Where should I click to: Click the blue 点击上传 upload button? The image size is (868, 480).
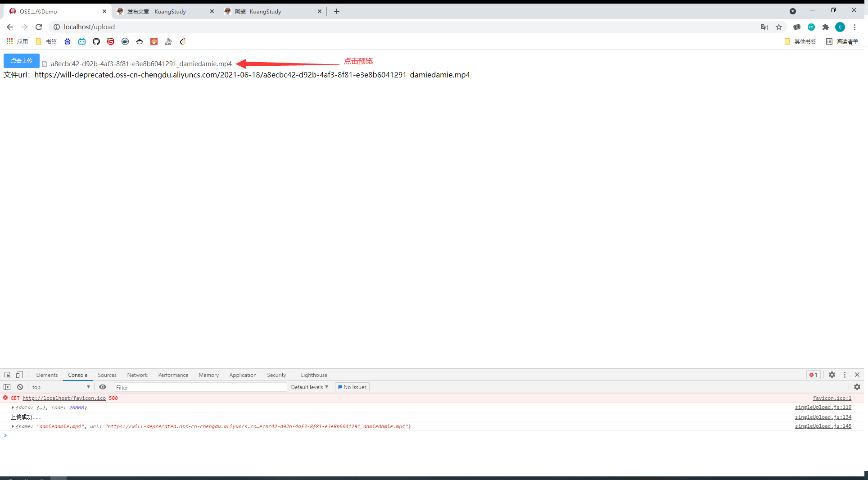click(x=22, y=61)
